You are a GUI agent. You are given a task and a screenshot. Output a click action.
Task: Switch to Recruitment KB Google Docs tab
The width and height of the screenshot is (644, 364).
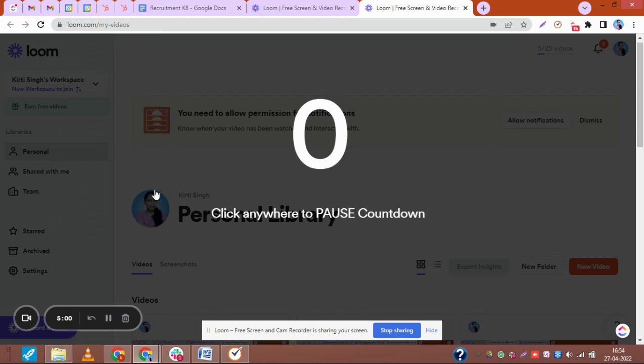[190, 8]
